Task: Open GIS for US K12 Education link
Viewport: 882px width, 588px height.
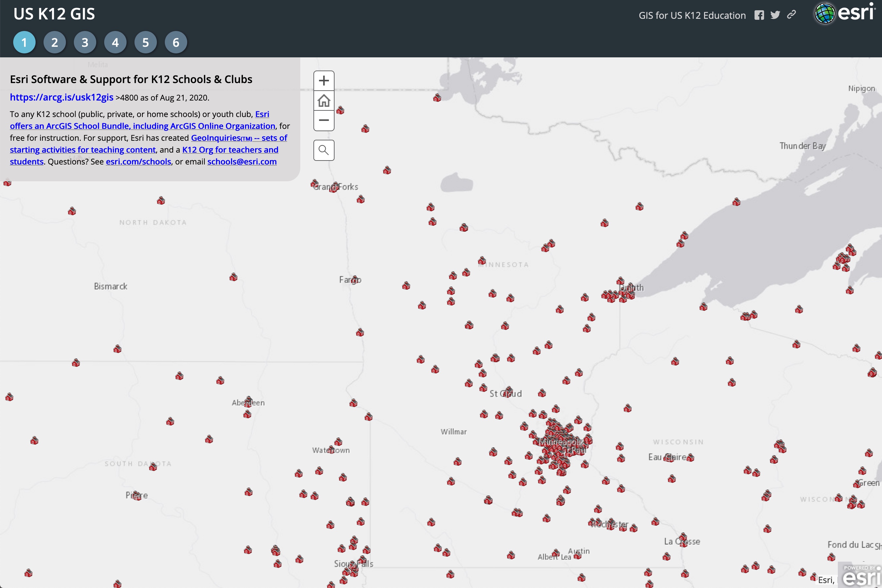Action: coord(692,15)
